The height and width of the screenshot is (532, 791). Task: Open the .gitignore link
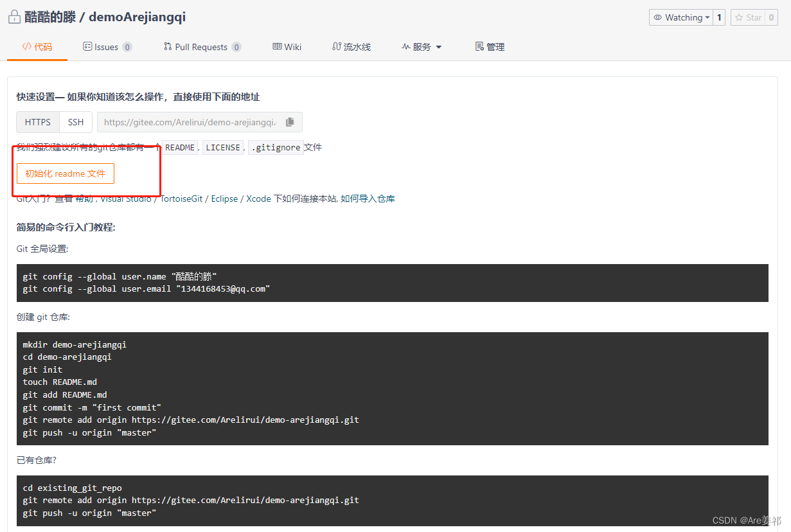[276, 147]
